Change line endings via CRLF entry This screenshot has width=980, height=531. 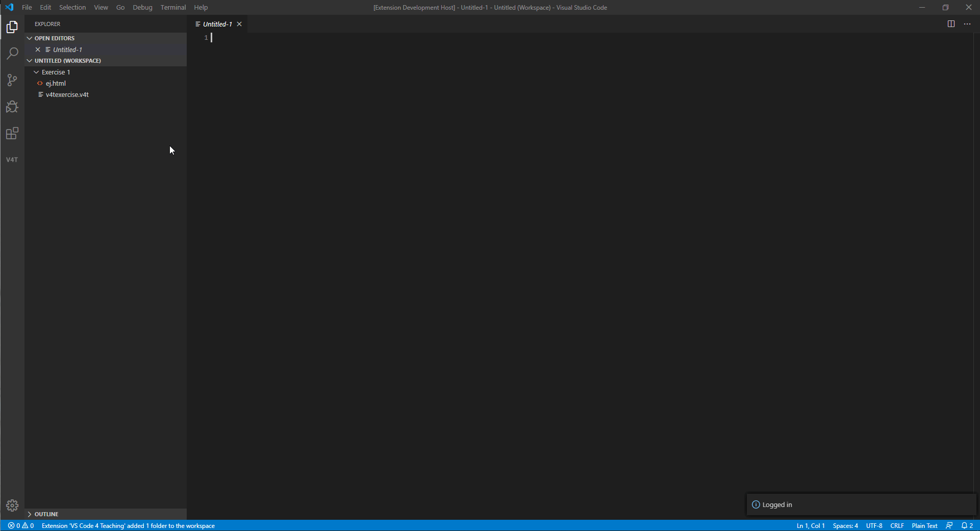[x=897, y=525]
